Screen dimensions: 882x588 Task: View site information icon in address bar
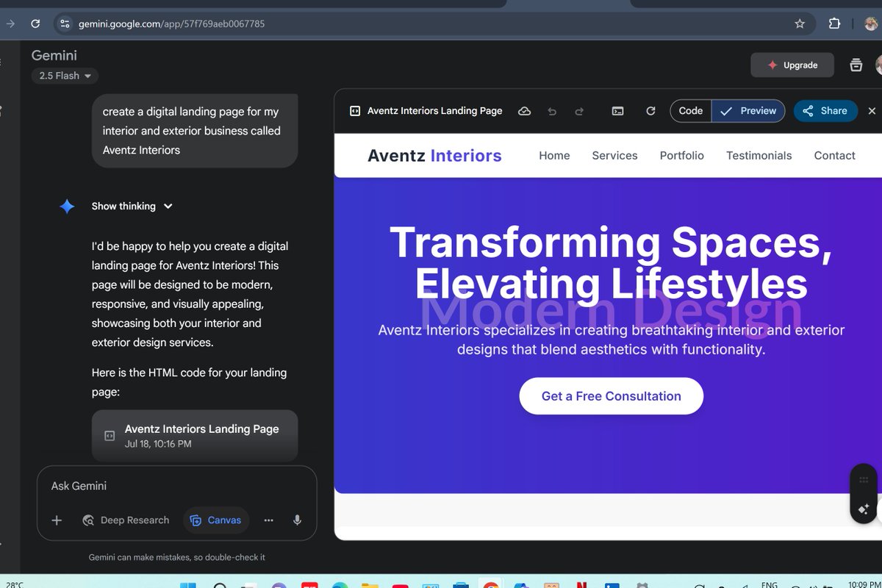click(x=65, y=24)
